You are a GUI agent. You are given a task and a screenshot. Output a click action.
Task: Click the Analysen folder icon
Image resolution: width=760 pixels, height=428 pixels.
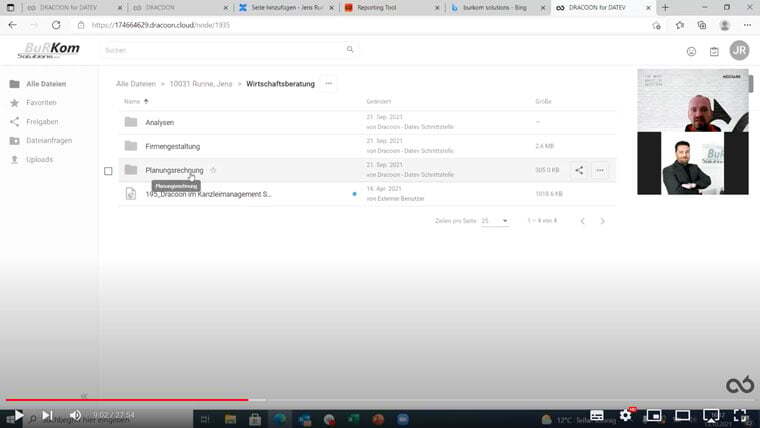tap(131, 122)
